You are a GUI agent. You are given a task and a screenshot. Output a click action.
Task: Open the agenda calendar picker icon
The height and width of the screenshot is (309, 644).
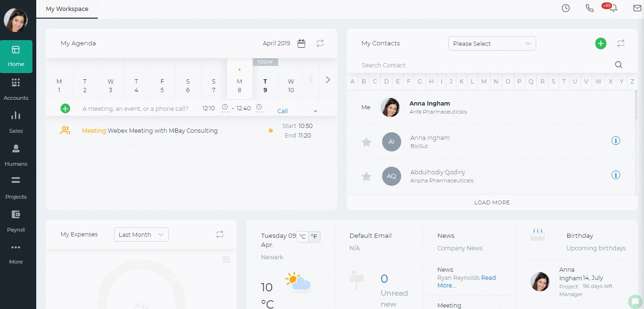coord(301,43)
